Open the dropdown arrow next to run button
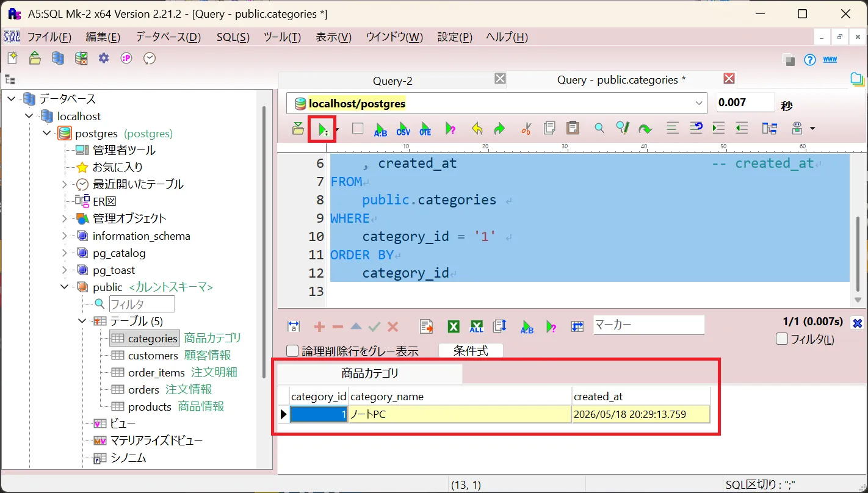This screenshot has height=493, width=868. [337, 129]
